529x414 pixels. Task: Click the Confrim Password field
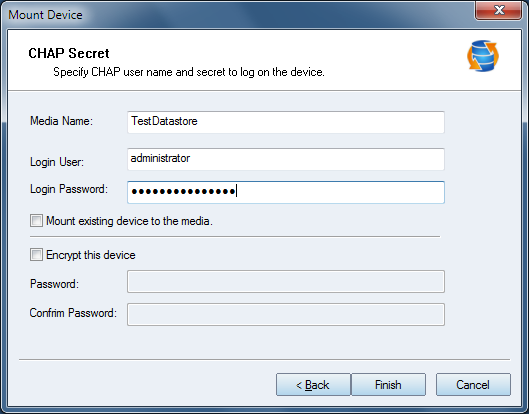(x=286, y=314)
